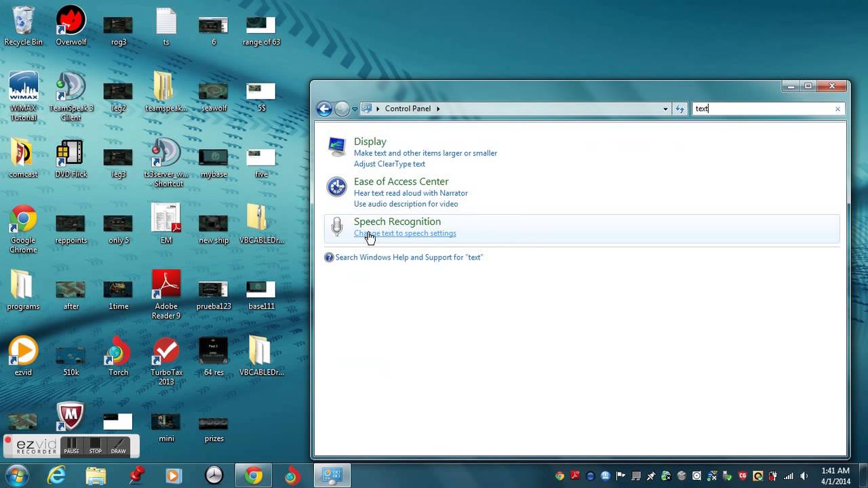Stop the Ezvid recording
The height and width of the screenshot is (488, 868).
[x=96, y=447]
